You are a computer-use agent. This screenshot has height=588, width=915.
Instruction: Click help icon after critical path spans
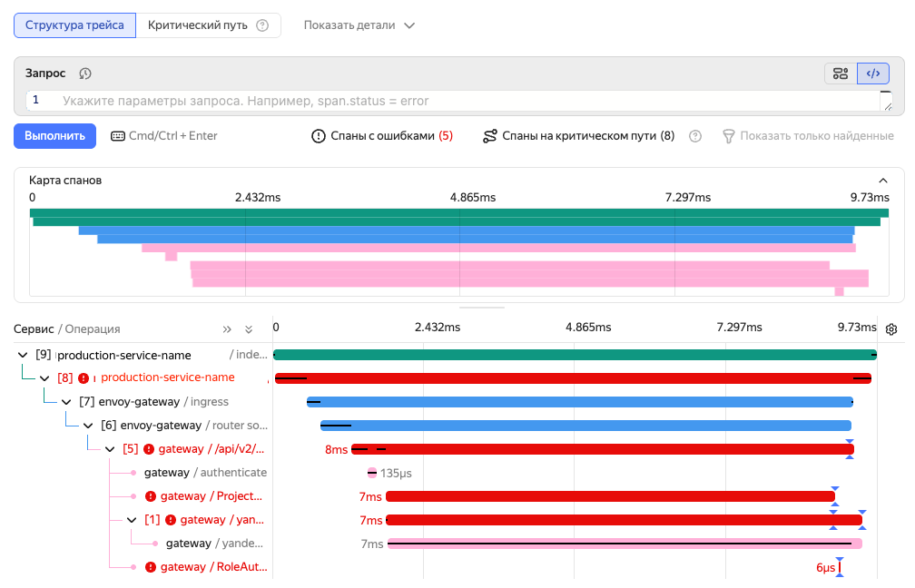pyautogui.click(x=695, y=136)
